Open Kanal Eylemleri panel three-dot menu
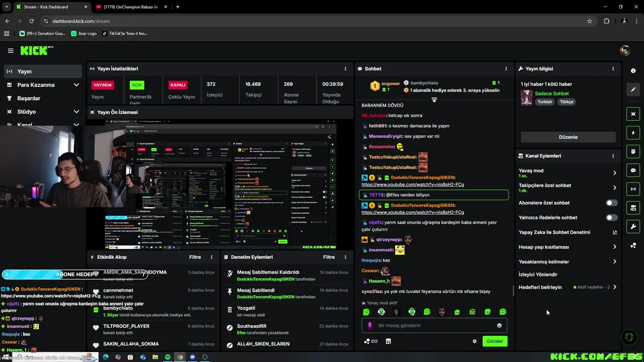This screenshot has height=362, width=644. pyautogui.click(x=613, y=156)
